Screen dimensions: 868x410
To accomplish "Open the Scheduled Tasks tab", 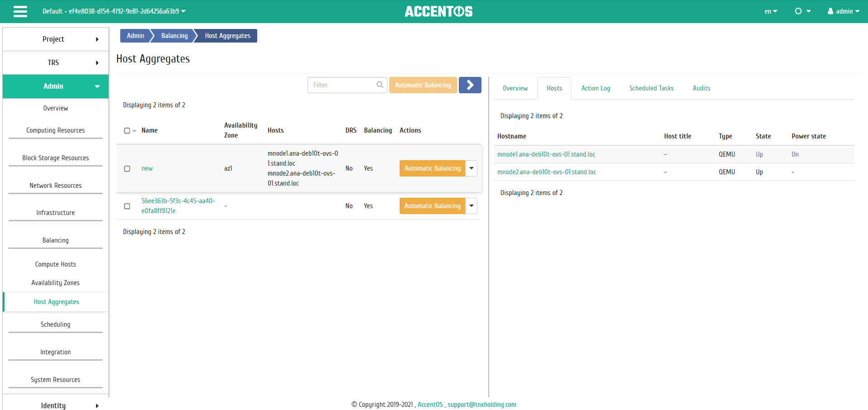I will (x=651, y=88).
